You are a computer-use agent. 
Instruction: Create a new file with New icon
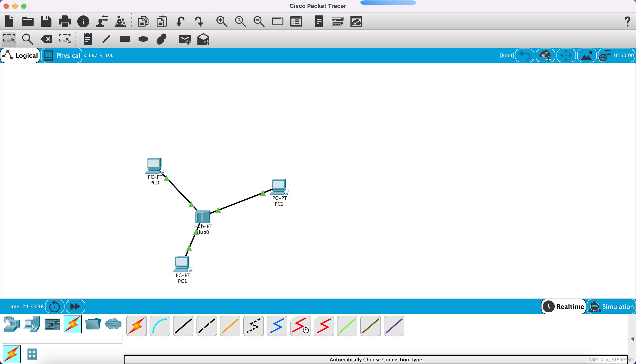[x=9, y=21]
